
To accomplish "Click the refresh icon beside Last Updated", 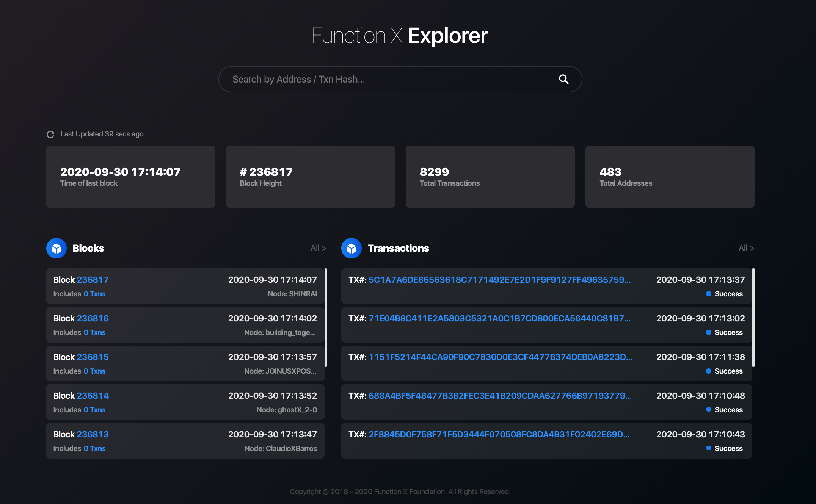I will pyautogui.click(x=50, y=134).
